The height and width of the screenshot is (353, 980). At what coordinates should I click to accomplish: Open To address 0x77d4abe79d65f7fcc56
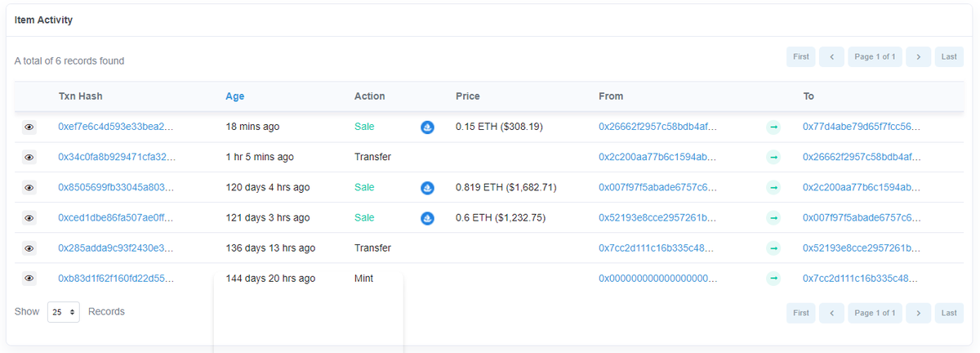(862, 127)
